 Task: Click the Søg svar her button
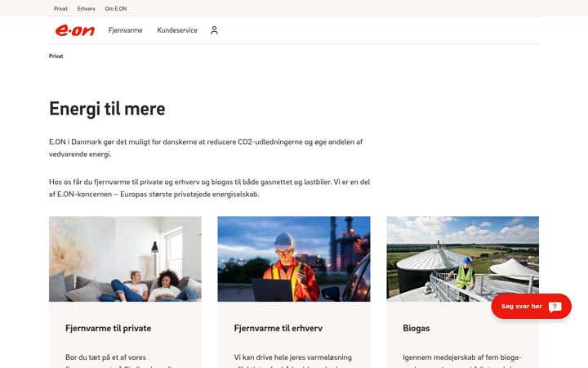click(x=531, y=307)
